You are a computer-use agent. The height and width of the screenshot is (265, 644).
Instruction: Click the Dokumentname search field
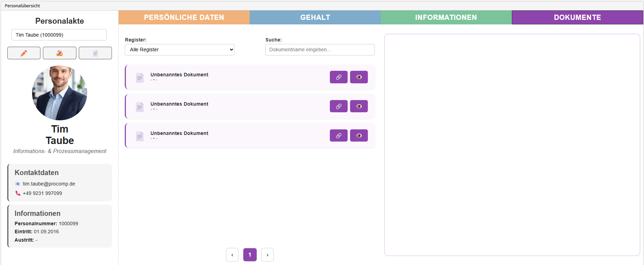pos(320,50)
